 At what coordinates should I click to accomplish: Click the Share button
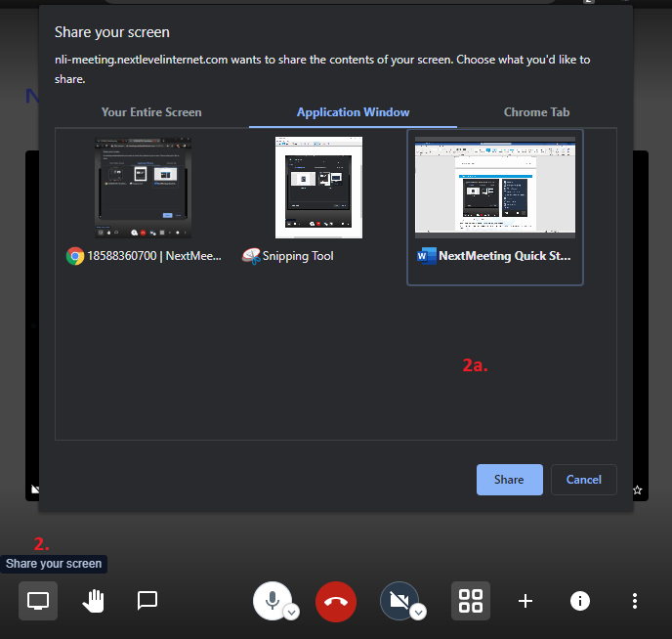(x=510, y=480)
